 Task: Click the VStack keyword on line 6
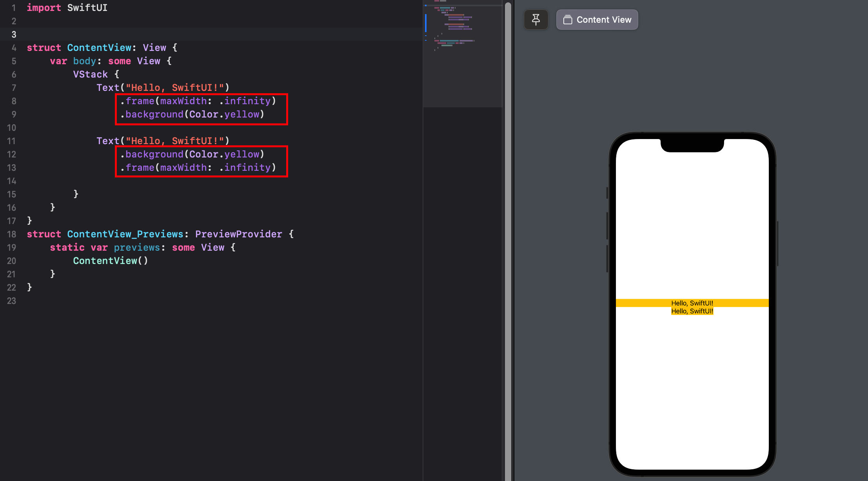pos(90,74)
